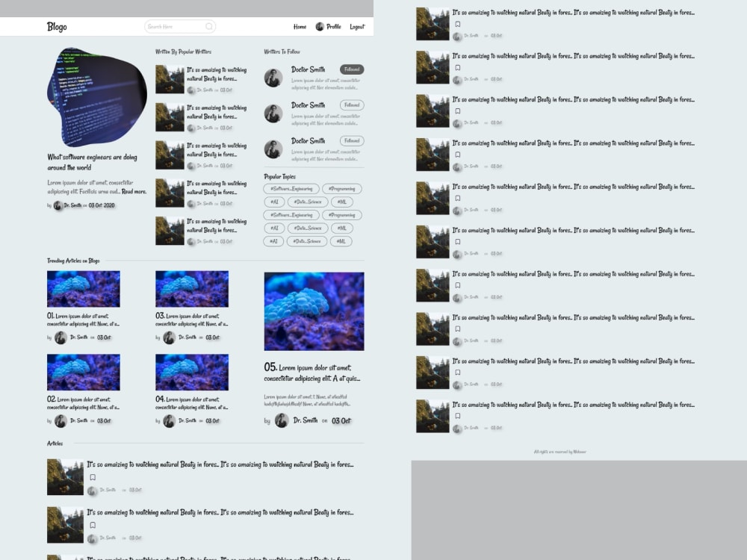The width and height of the screenshot is (747, 560).
Task: Click author avatar under trending article 04
Action: pos(169,421)
